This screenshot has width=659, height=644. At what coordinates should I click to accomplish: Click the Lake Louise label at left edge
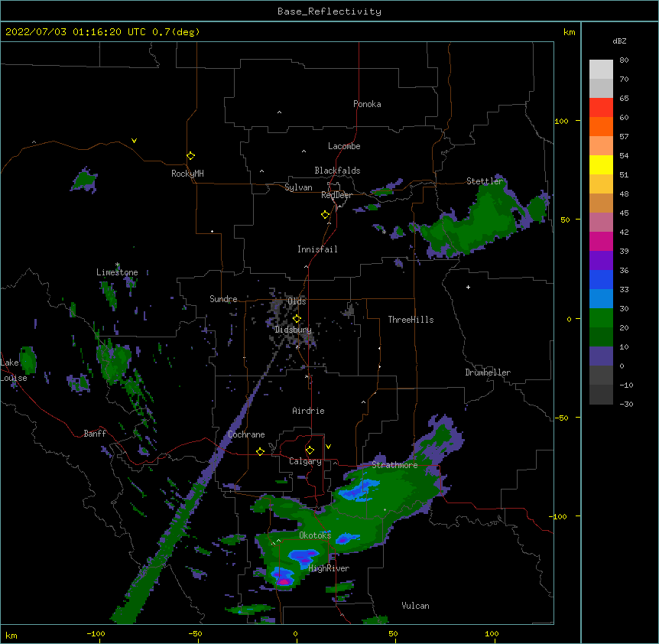tap(14, 370)
